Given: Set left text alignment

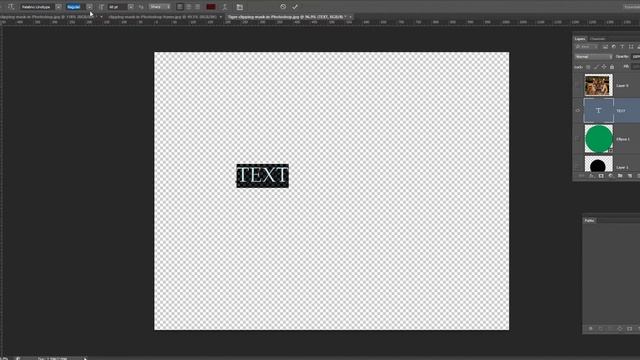Looking at the screenshot, I should pos(180,7).
